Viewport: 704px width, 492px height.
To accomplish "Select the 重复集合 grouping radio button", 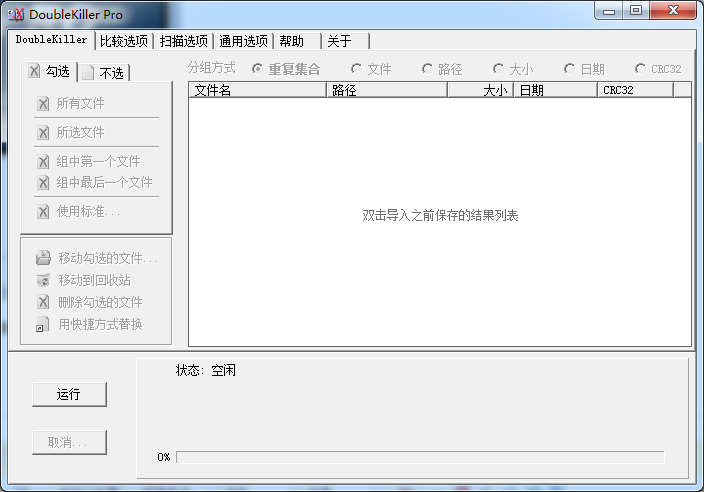I will pyautogui.click(x=257, y=69).
